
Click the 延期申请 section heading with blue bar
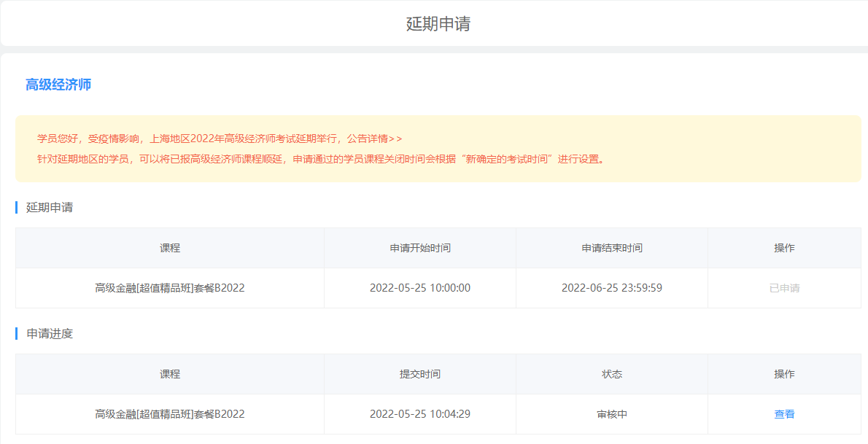[x=50, y=207]
